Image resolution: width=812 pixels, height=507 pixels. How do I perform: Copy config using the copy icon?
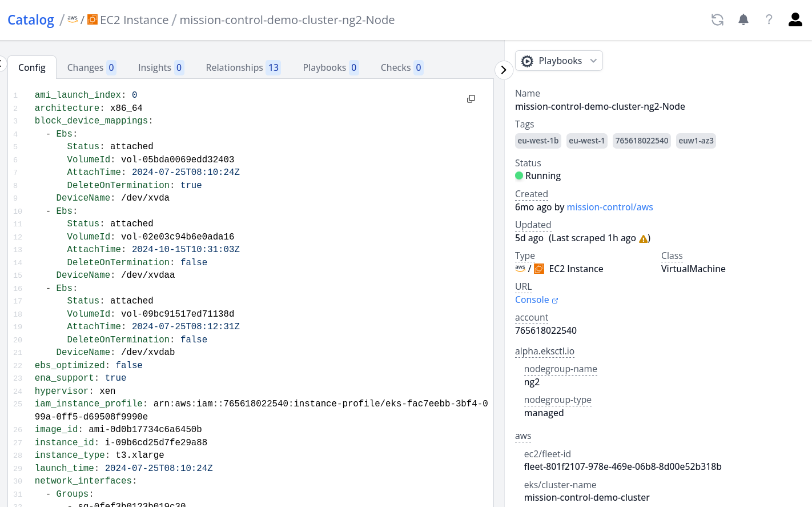[x=471, y=99]
